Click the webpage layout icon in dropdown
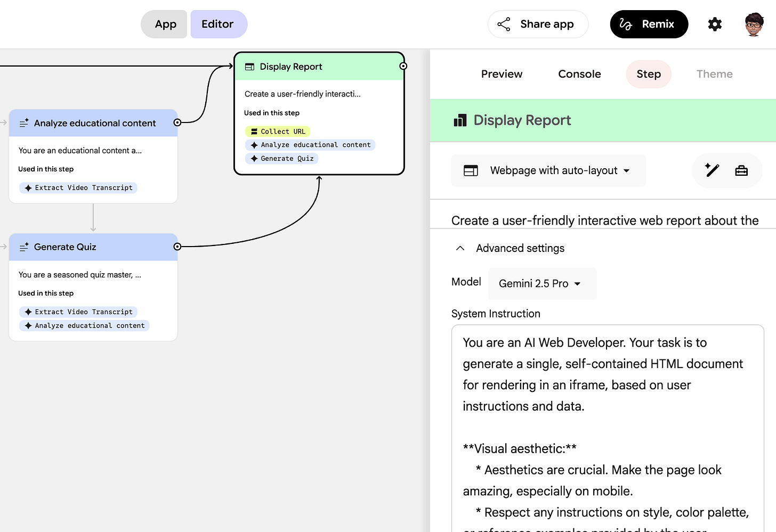 click(471, 170)
